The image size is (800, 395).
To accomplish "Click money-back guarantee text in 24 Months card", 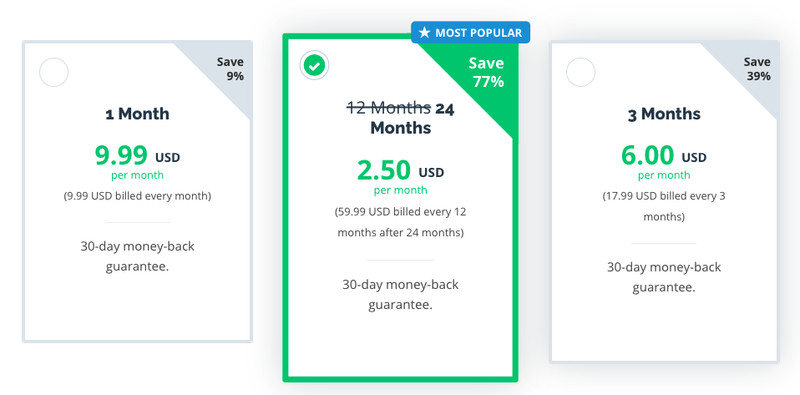I will pos(401,294).
